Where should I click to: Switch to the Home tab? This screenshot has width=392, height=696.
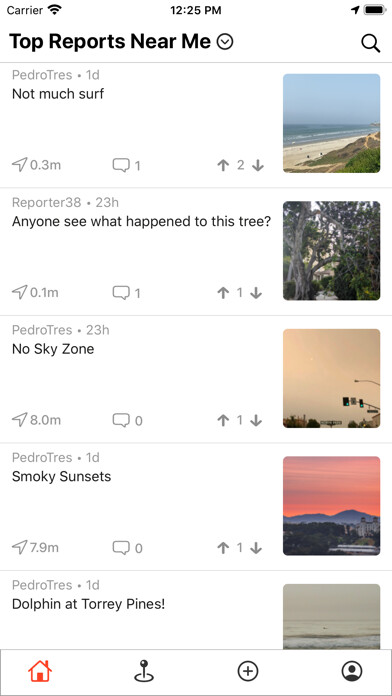[x=40, y=671]
